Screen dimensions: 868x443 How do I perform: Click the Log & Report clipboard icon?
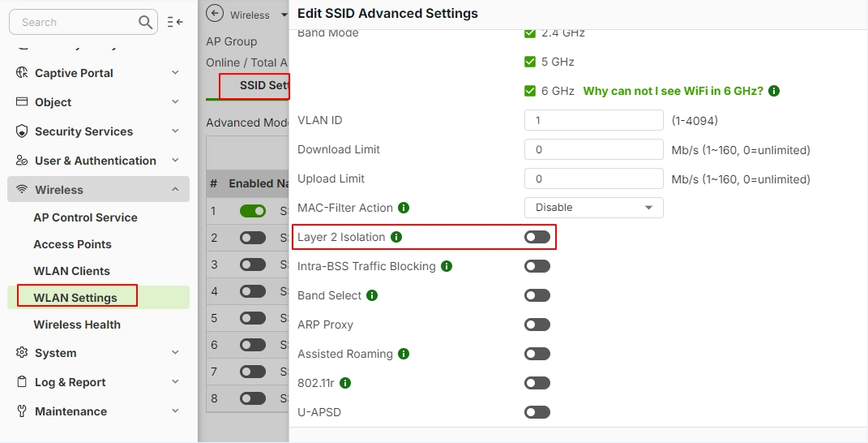pyautogui.click(x=22, y=381)
